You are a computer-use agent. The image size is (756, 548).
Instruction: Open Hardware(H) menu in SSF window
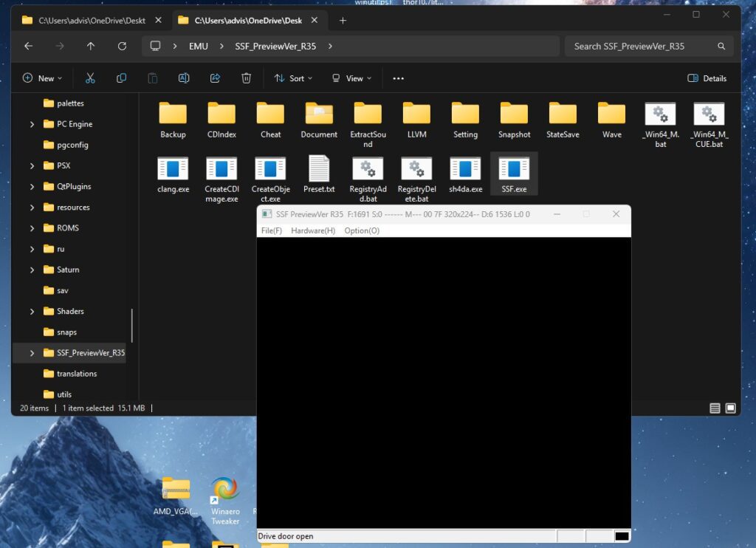pos(313,230)
